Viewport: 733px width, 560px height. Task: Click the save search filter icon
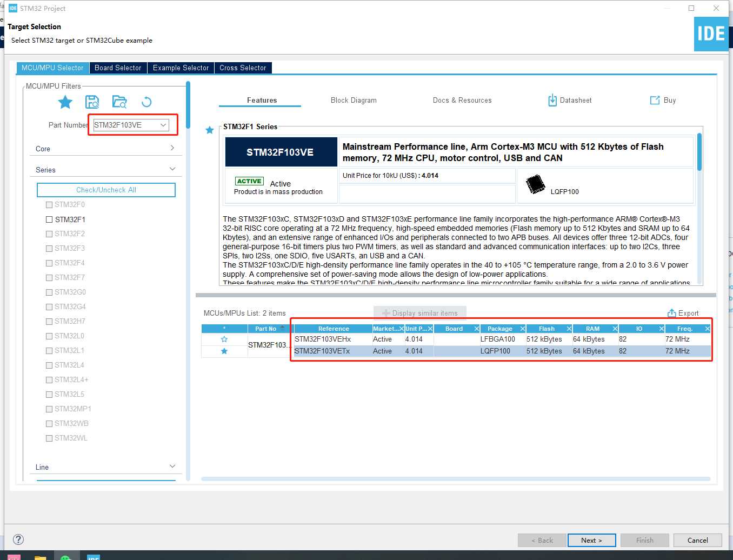click(x=92, y=102)
